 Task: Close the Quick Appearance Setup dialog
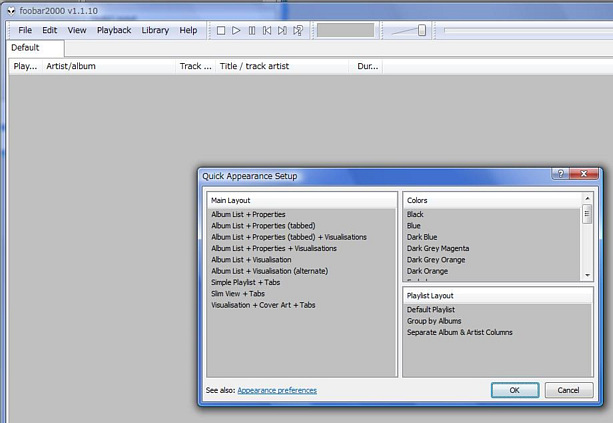click(x=584, y=174)
